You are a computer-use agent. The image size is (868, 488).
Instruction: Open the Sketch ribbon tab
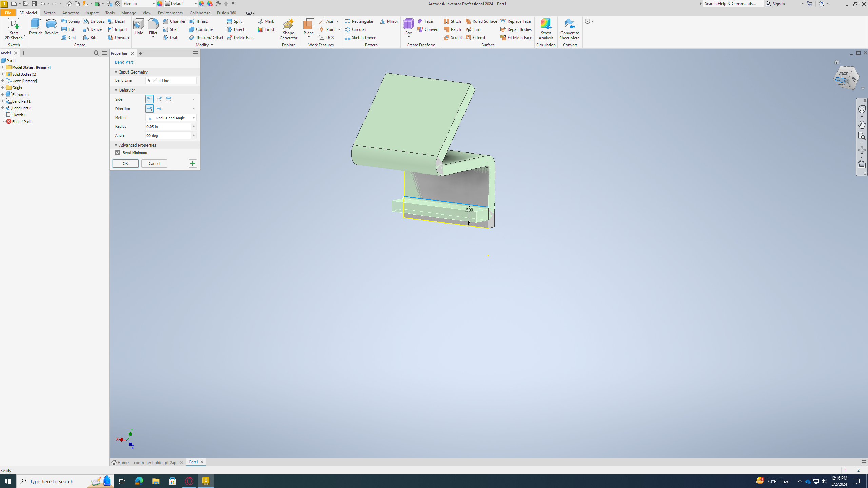pyautogui.click(x=50, y=13)
